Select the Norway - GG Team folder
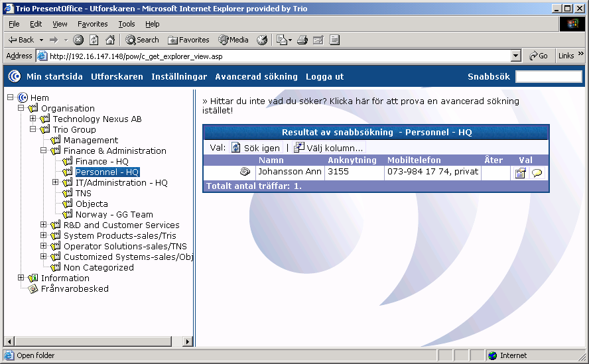The image size is (589, 364). click(x=114, y=215)
